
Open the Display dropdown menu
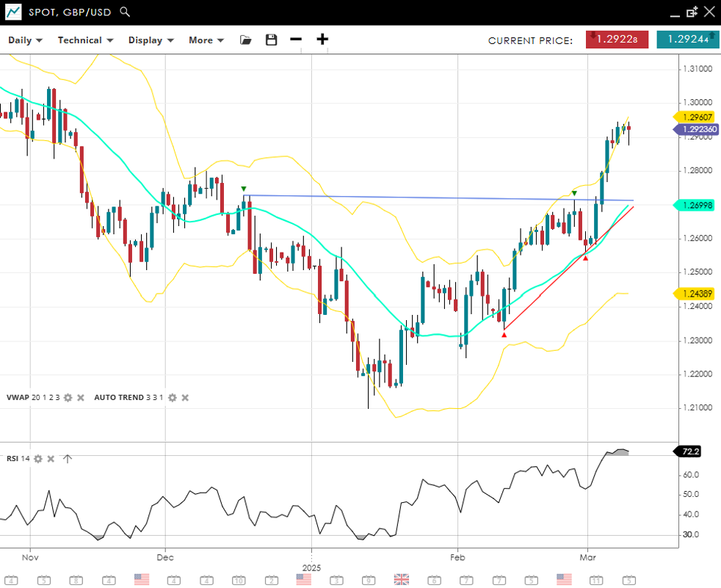coord(151,40)
